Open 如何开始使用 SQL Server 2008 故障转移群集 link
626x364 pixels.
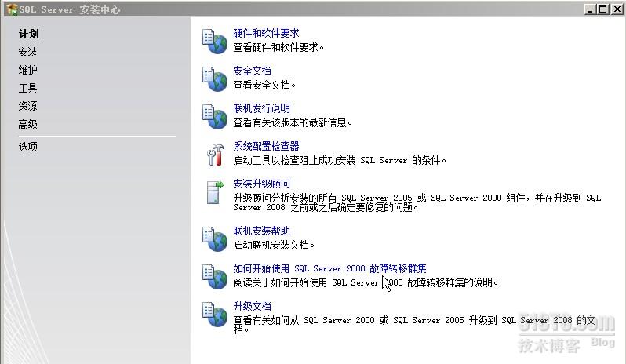coord(329,268)
